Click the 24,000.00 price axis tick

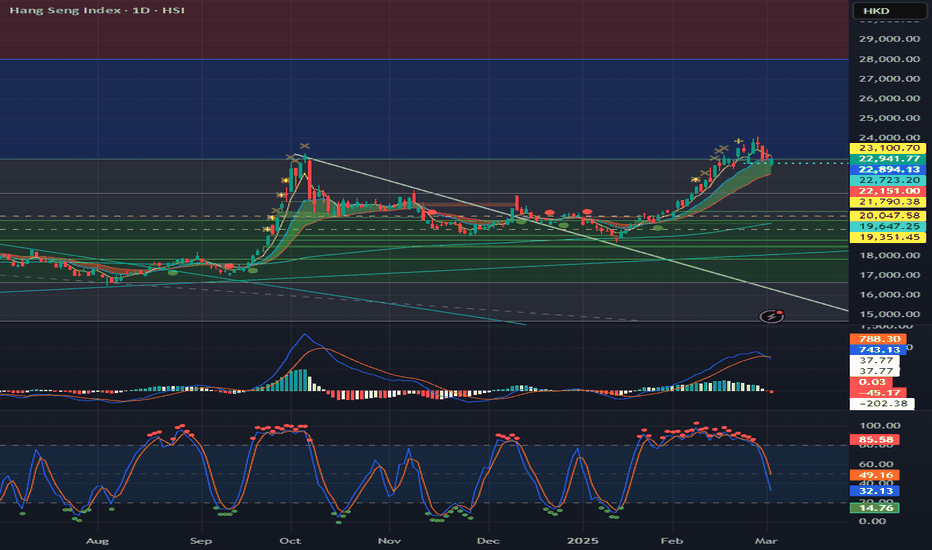pos(889,137)
